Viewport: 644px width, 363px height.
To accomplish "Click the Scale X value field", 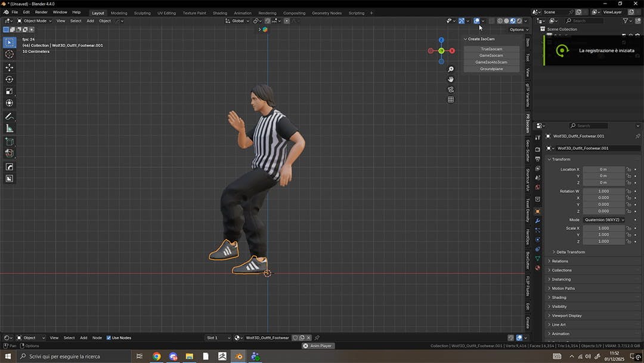I will pos(603,228).
